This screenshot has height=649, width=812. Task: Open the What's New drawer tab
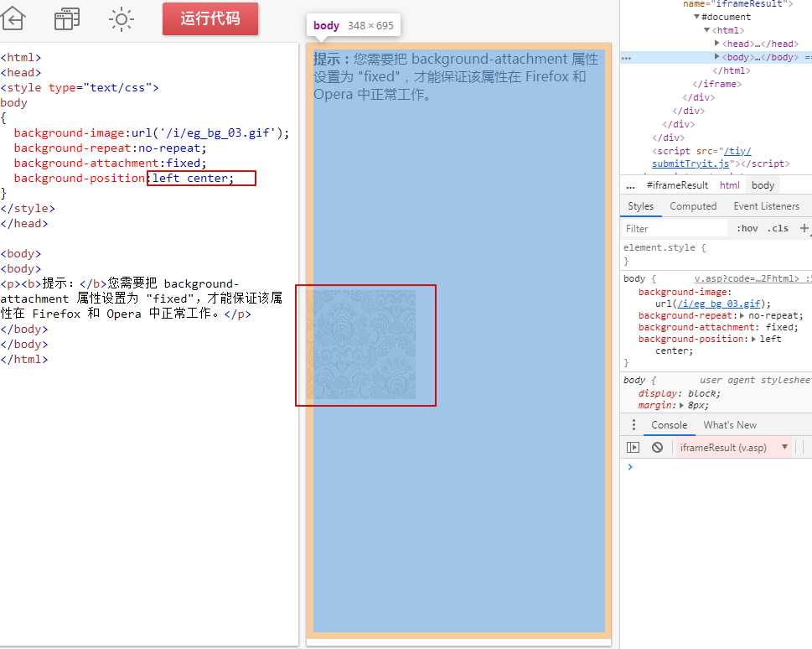[730, 425]
